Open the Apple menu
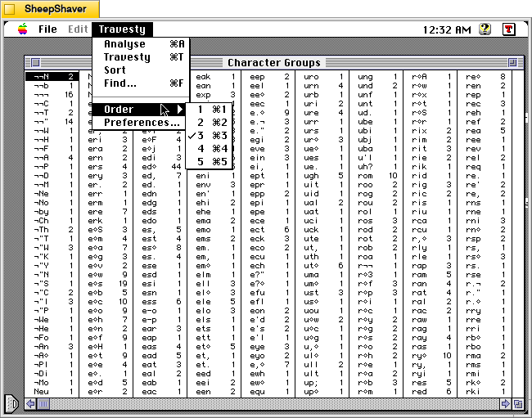The image size is (532, 418). (x=23, y=29)
